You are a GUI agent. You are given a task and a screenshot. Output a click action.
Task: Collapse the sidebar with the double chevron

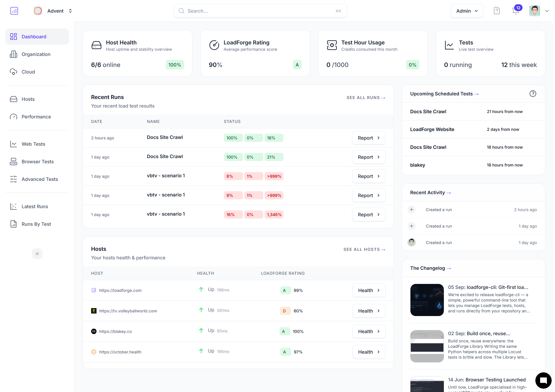click(37, 254)
